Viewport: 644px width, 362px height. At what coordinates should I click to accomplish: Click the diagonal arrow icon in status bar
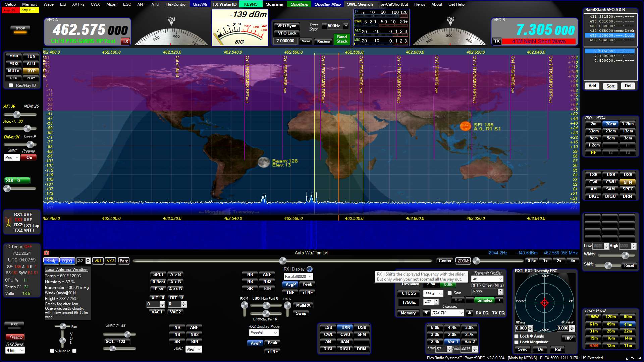click(x=633, y=358)
